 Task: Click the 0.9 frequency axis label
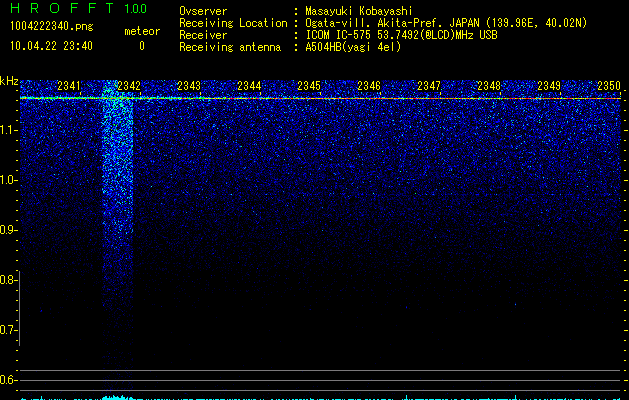(7, 230)
